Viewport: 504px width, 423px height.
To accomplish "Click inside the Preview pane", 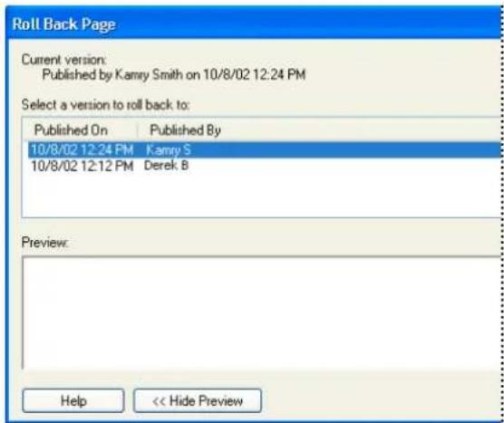I will pyautogui.click(x=262, y=313).
